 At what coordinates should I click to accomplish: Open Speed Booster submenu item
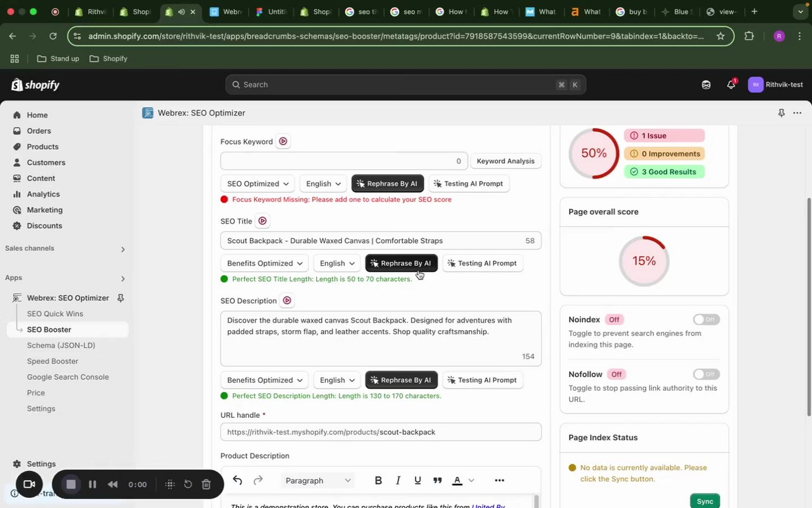tap(53, 361)
